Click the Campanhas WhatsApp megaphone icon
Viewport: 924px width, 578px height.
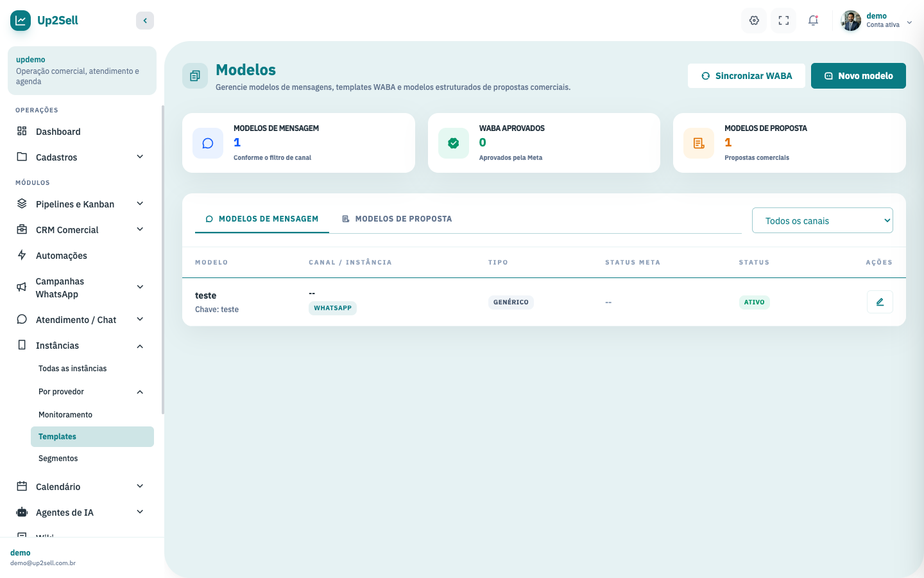[22, 287]
